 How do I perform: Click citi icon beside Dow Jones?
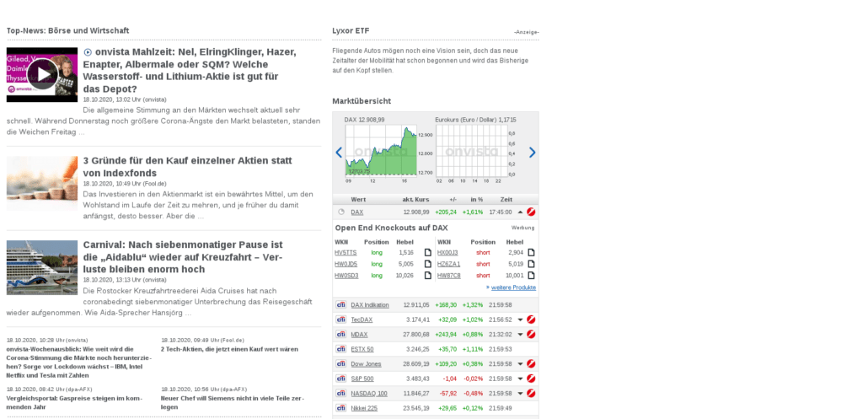click(341, 363)
